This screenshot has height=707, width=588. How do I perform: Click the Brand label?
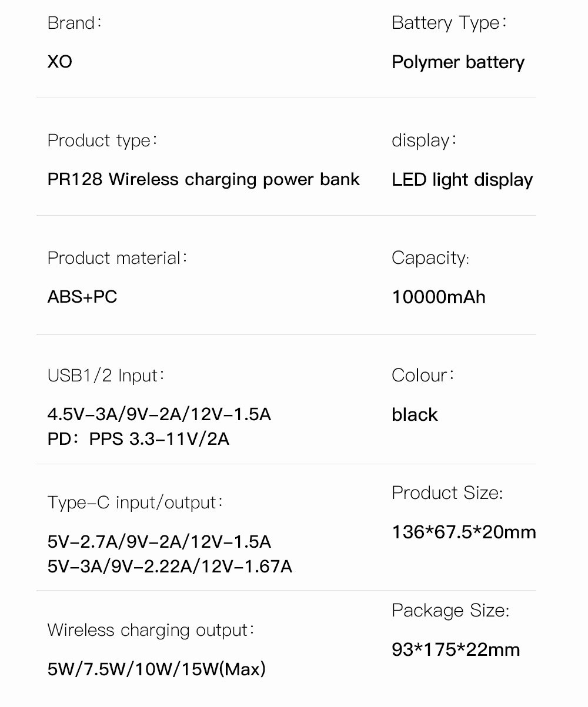74,23
